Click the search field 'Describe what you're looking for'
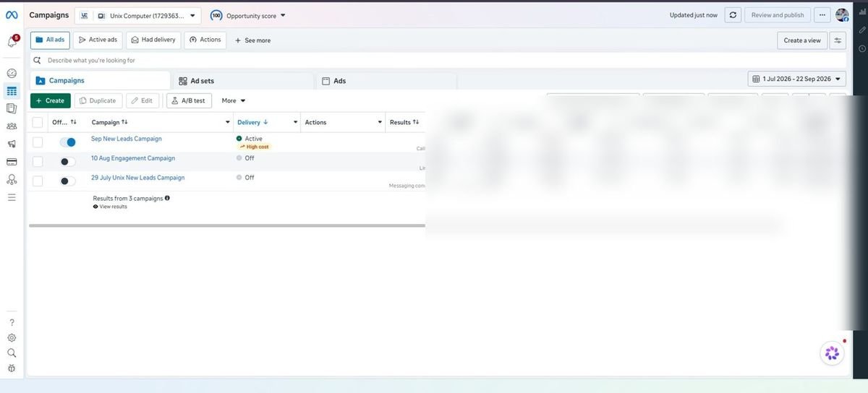Image resolution: width=868 pixels, height=393 pixels. point(438,60)
